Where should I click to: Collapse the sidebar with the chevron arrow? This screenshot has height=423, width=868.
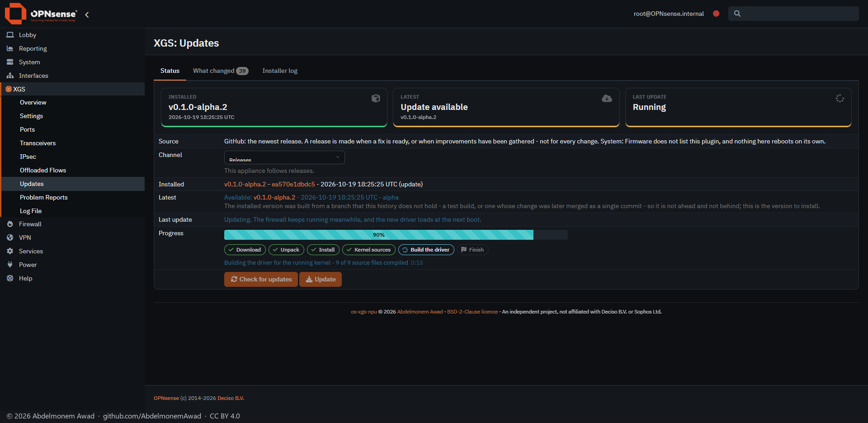coord(87,14)
